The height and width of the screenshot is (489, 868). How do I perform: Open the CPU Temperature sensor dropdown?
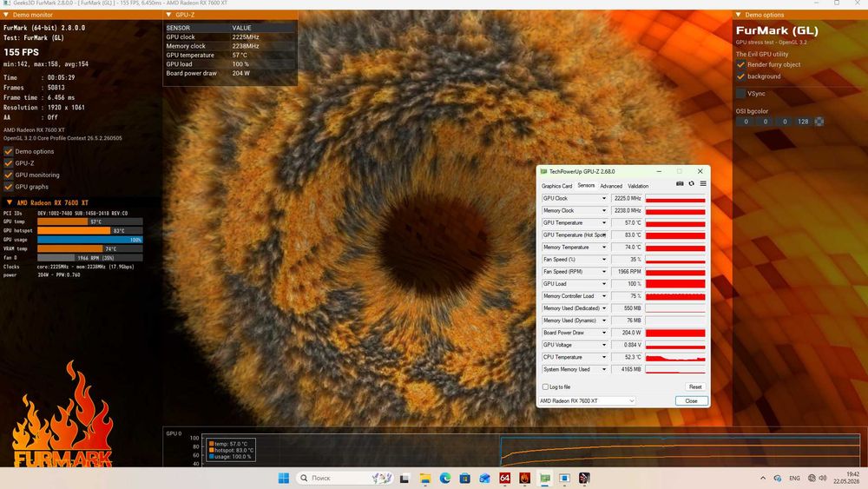pyautogui.click(x=604, y=357)
